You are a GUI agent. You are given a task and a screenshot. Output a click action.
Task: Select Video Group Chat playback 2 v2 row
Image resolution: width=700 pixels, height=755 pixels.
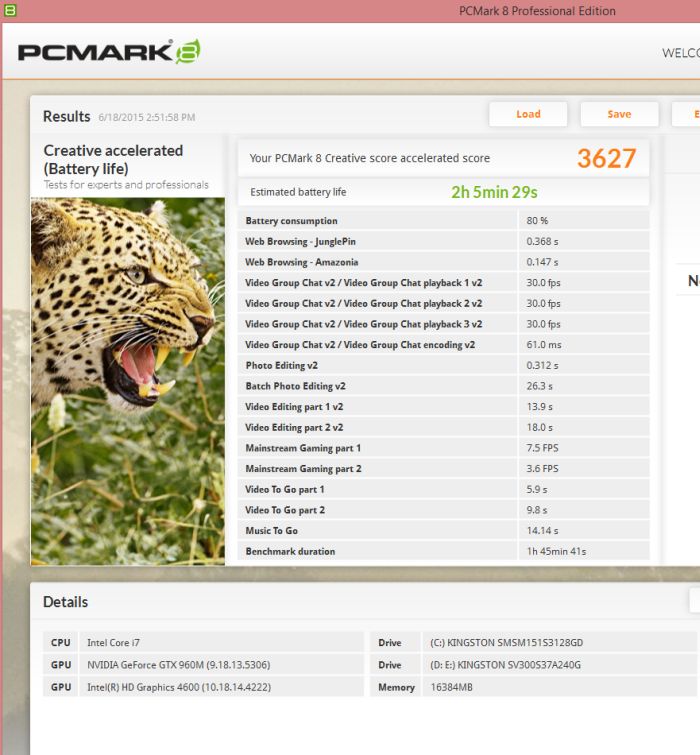pos(443,303)
